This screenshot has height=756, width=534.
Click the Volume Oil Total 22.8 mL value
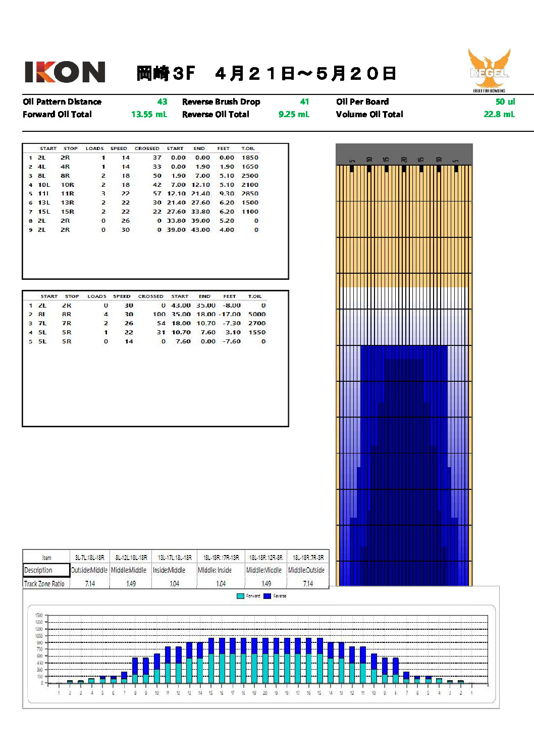tap(499, 114)
